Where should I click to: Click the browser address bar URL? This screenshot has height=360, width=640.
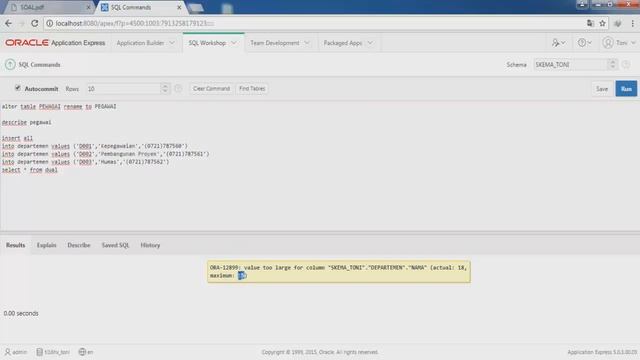[135, 23]
